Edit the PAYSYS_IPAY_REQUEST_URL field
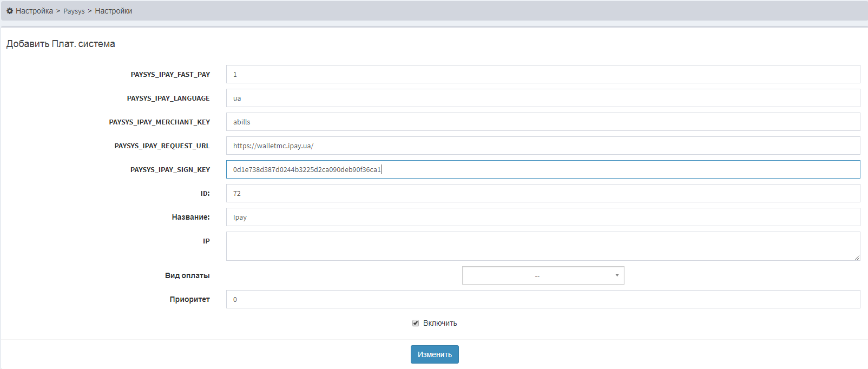This screenshot has height=369, width=868. coord(543,146)
